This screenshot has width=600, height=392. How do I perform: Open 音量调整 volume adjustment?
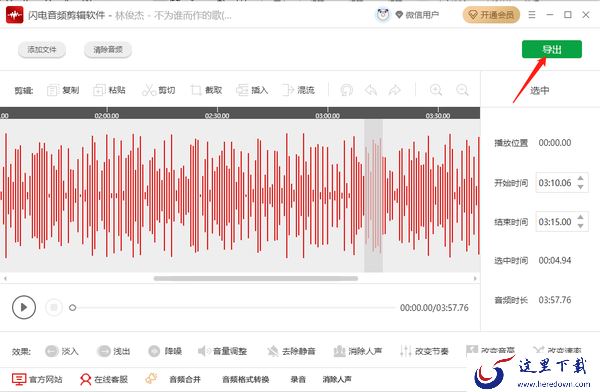(x=222, y=351)
